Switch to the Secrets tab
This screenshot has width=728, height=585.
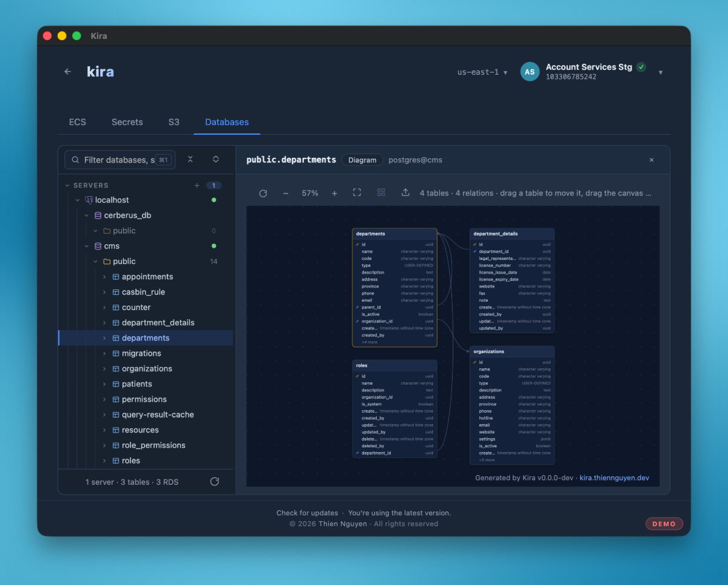pyautogui.click(x=127, y=122)
